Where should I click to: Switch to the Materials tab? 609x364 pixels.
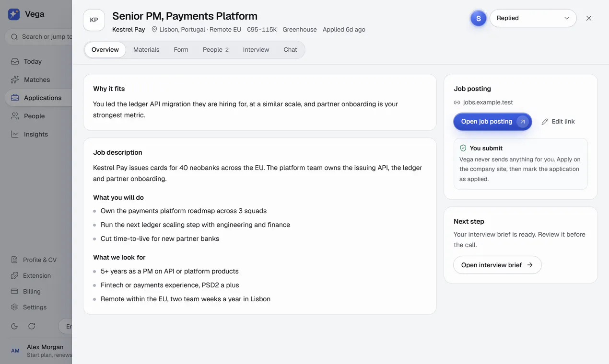click(146, 50)
